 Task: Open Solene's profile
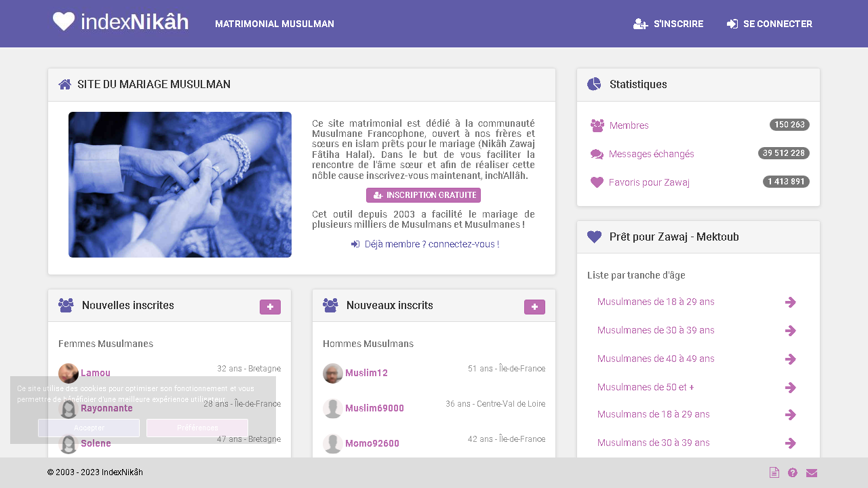tap(96, 443)
